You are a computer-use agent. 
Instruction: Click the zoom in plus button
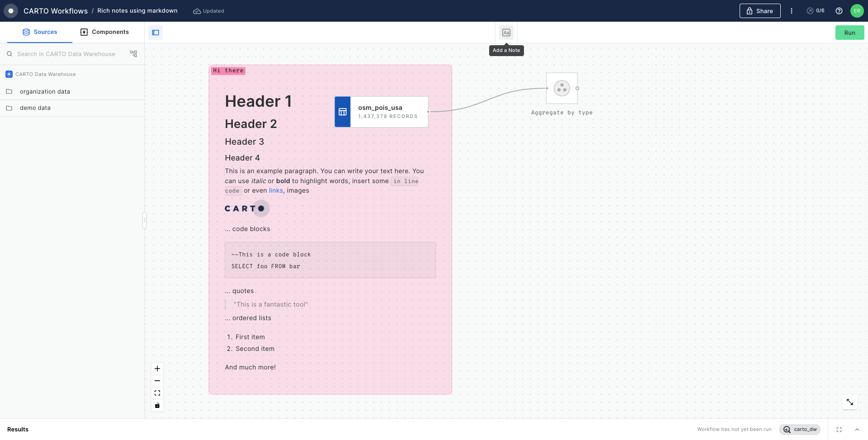click(x=157, y=369)
